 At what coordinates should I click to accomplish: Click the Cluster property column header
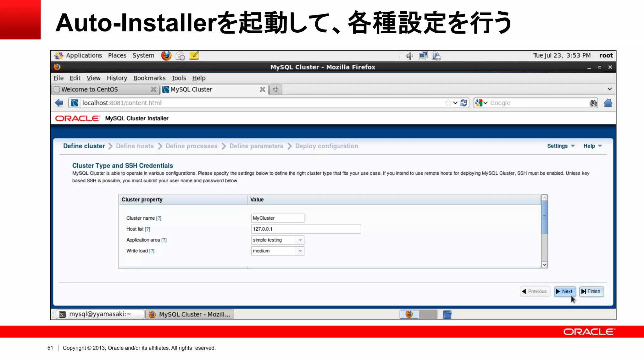click(183, 200)
